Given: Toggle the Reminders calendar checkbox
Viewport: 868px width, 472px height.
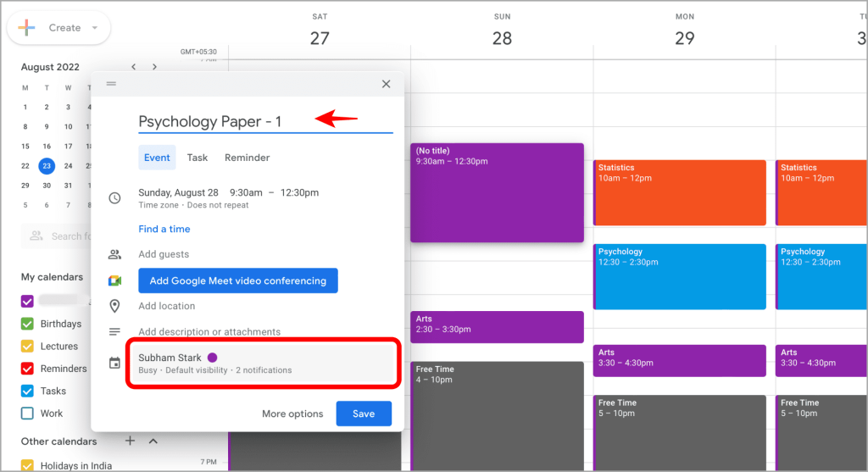Looking at the screenshot, I should (x=27, y=369).
